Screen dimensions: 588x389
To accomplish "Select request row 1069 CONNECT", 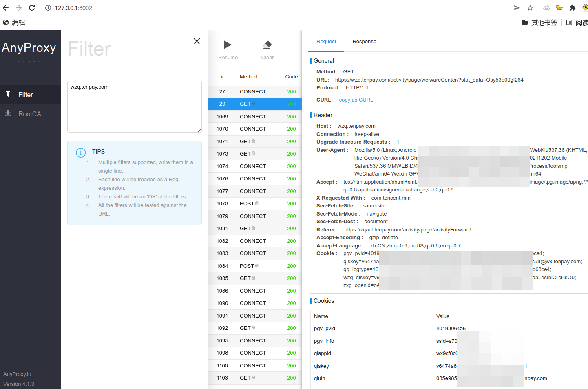I will 255,117.
